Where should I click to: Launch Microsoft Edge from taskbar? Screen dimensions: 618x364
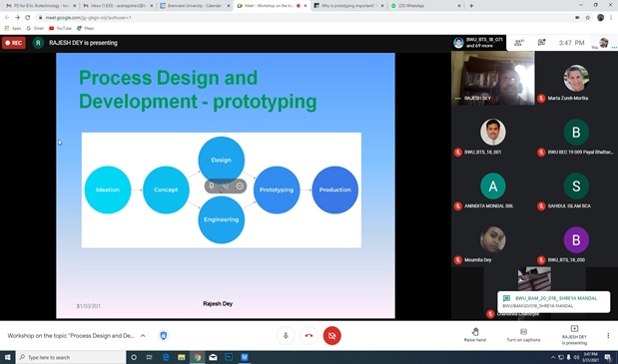click(166, 357)
